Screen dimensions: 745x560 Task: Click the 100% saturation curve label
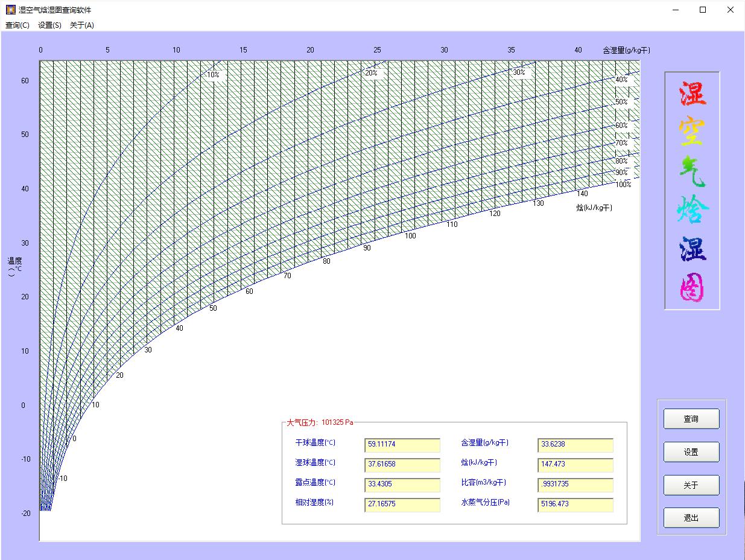coord(623,185)
